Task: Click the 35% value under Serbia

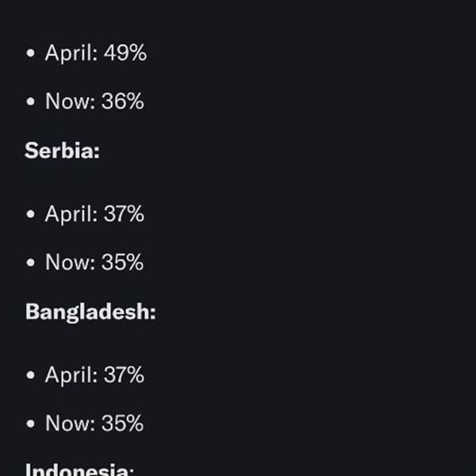Action: [122, 262]
